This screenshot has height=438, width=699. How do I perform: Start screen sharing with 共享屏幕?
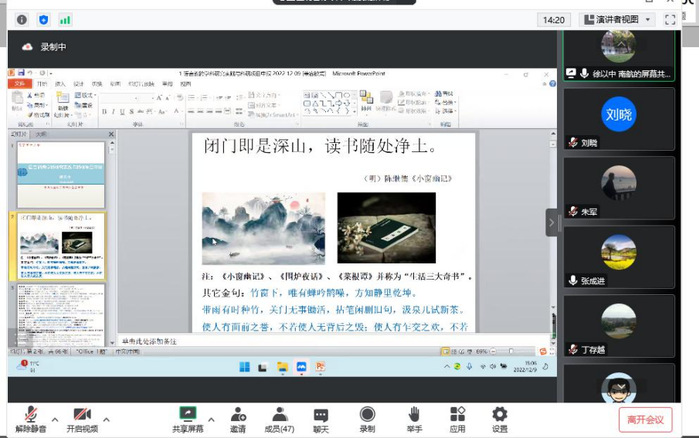pyautogui.click(x=186, y=414)
